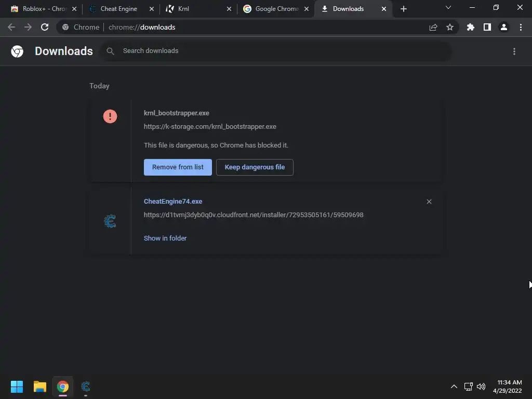Image resolution: width=532 pixels, height=399 pixels.
Task: Open Cheat Engine from the taskbar
Action: coord(86,387)
